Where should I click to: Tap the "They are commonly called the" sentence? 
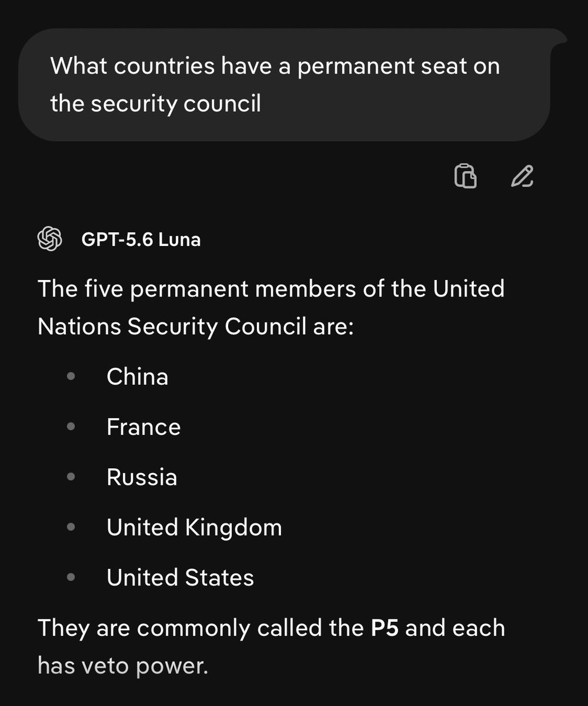[x=201, y=628]
